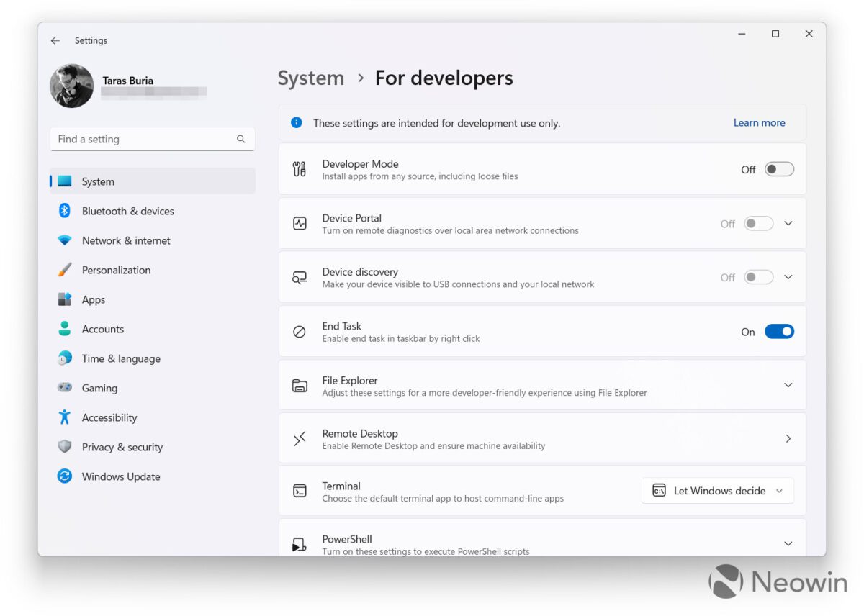The height and width of the screenshot is (616, 864).
Task: Turn on the Developer Mode toggle
Action: (779, 169)
